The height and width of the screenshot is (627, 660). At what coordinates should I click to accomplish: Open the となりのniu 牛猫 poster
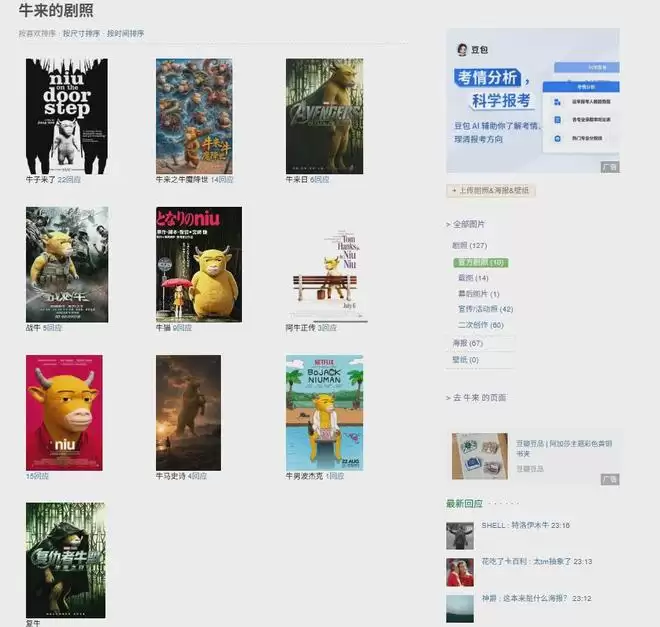coord(199,264)
